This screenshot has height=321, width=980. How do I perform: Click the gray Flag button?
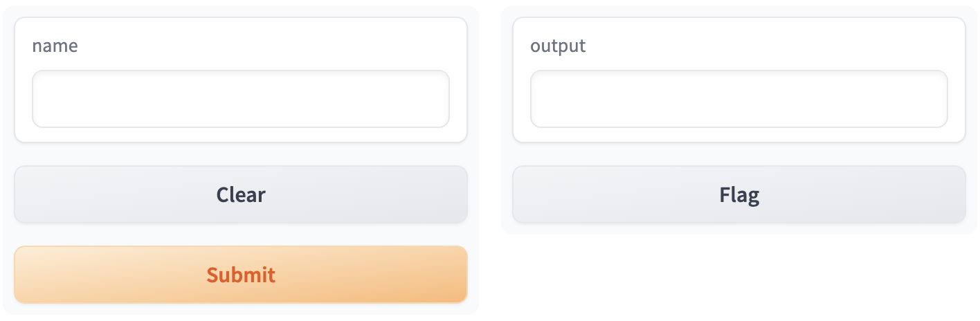738,194
